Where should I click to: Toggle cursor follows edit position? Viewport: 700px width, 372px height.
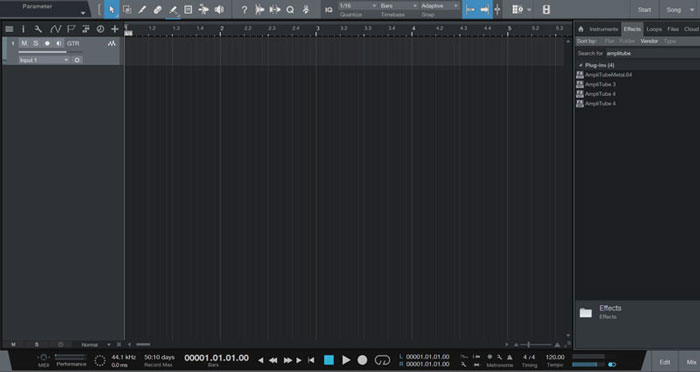(497, 9)
